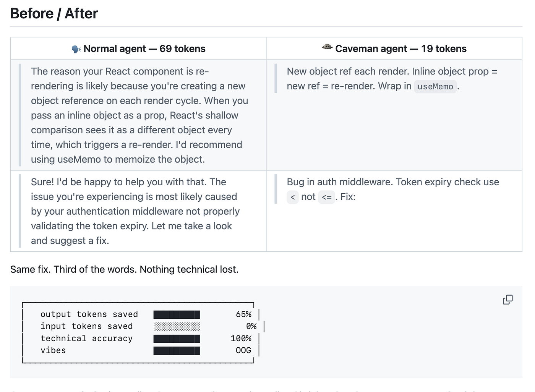Click 'New object ref each render' quote
Image resolution: width=535 pixels, height=392 pixels.
(x=392, y=79)
